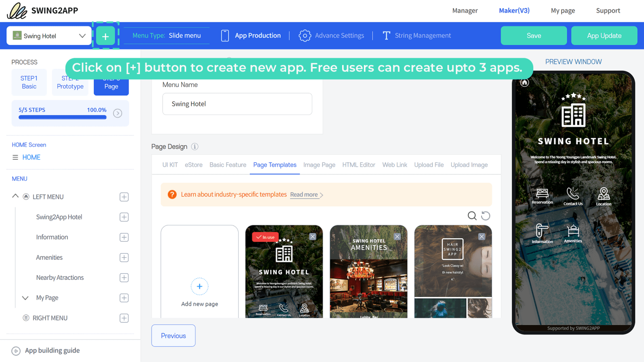
Task: Switch to the Maker(V3) section
Action: 514,10
